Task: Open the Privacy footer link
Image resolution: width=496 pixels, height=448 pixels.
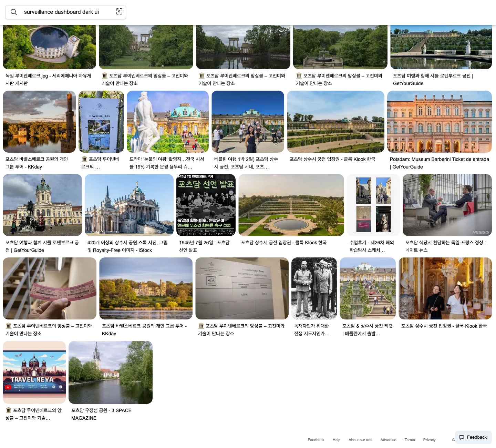Action: 429,440
